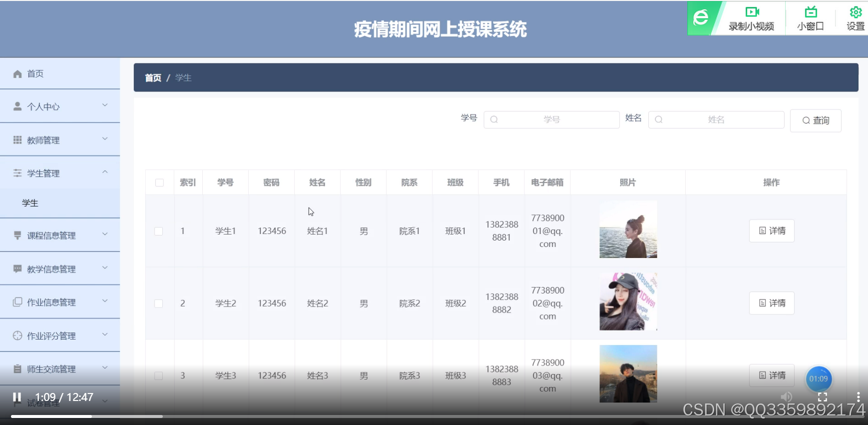Click the 班级2 cell
This screenshot has width=868, height=425.
[455, 303]
